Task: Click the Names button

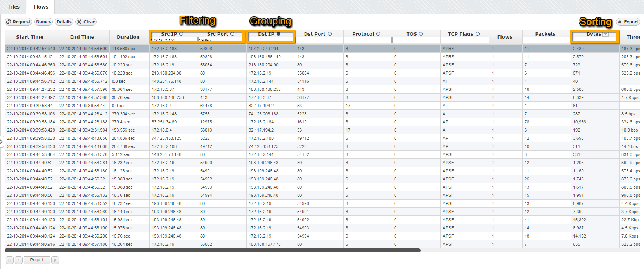Action: (43, 22)
